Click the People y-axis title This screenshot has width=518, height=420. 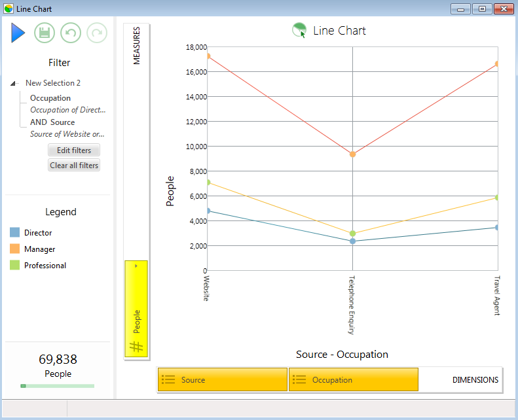coord(170,191)
